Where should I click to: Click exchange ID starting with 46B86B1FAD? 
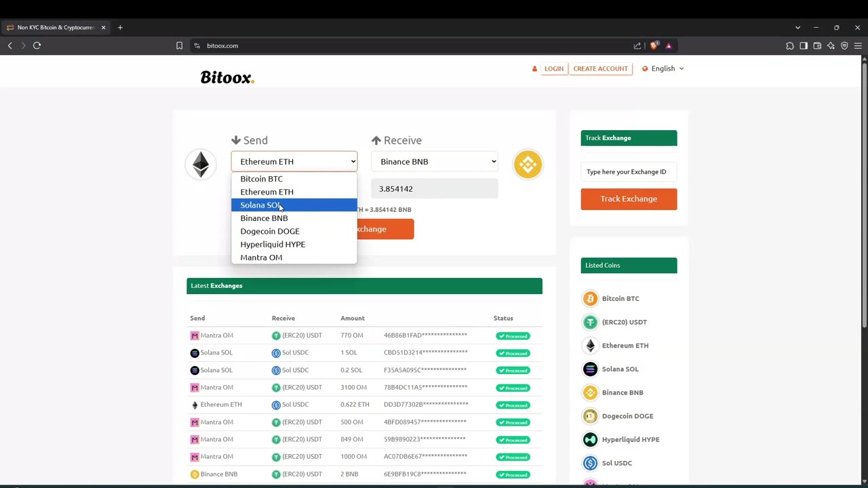[x=425, y=335]
